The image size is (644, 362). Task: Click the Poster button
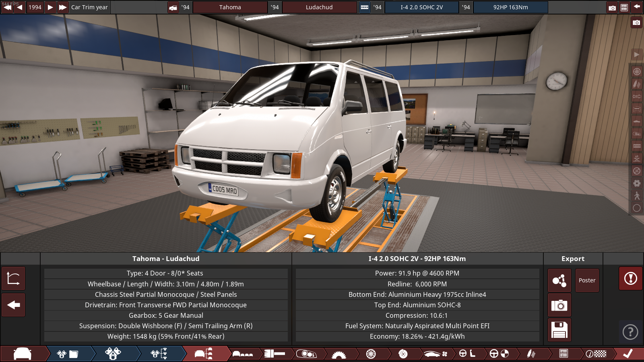pyautogui.click(x=587, y=280)
